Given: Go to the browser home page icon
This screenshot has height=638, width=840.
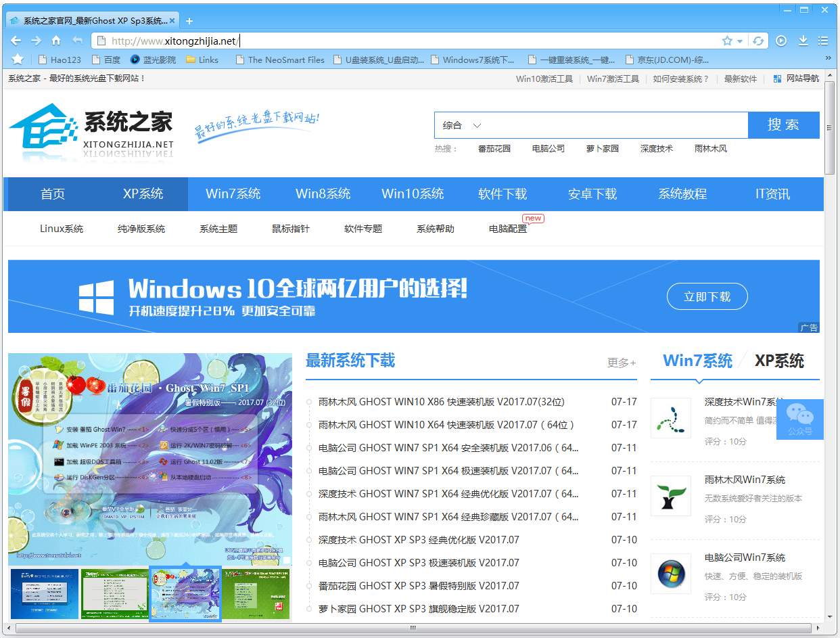Looking at the screenshot, I should click(56, 41).
